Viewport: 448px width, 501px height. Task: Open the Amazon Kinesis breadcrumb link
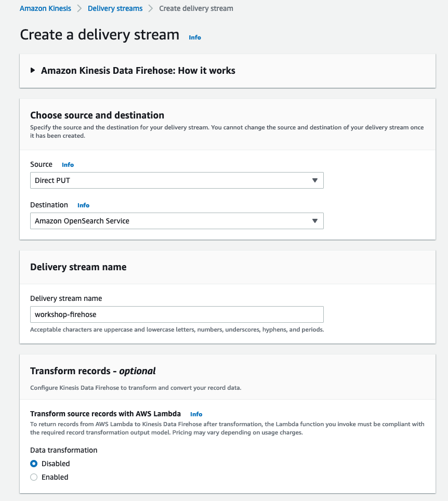45,8
